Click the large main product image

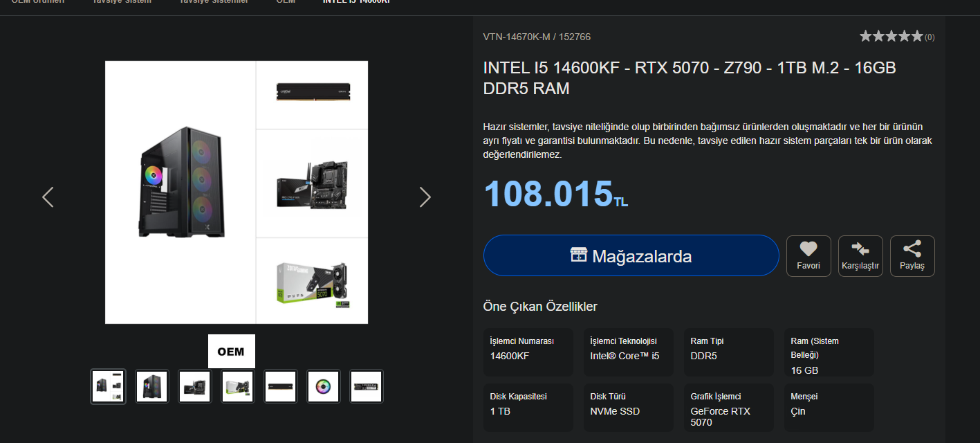click(237, 192)
